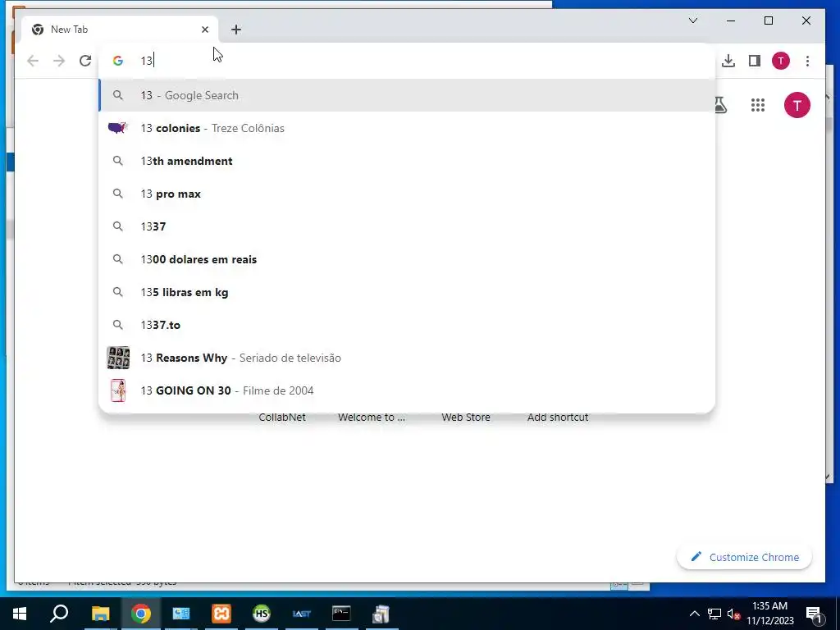The height and width of the screenshot is (630, 840).
Task: Choose the '13 GOING ON 30' suggestion
Action: pos(407,390)
